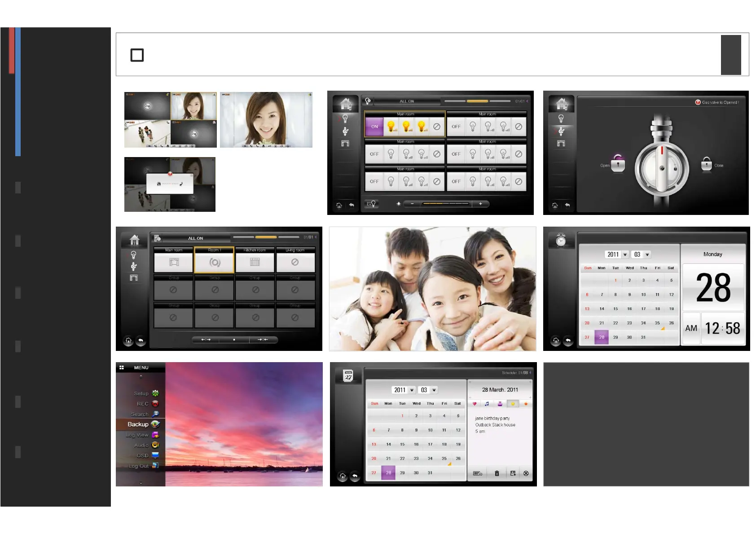Delete the schedule note with the trash icon
Image resolution: width=756 pixels, height=534 pixels.
(497, 473)
